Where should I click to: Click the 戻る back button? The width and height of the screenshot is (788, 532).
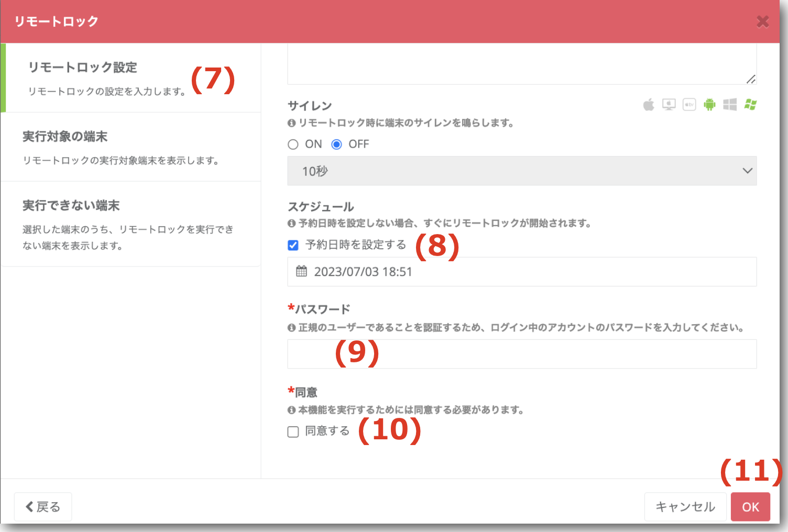[x=43, y=507]
